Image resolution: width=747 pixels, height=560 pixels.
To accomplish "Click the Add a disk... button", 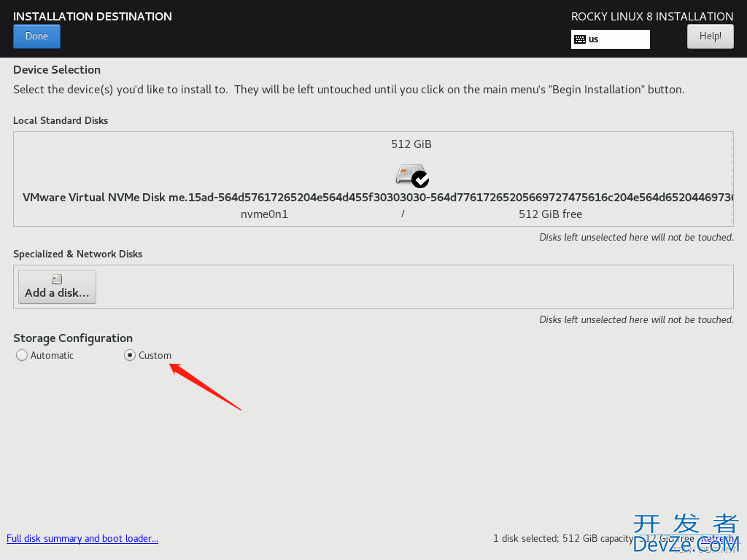I will [57, 287].
